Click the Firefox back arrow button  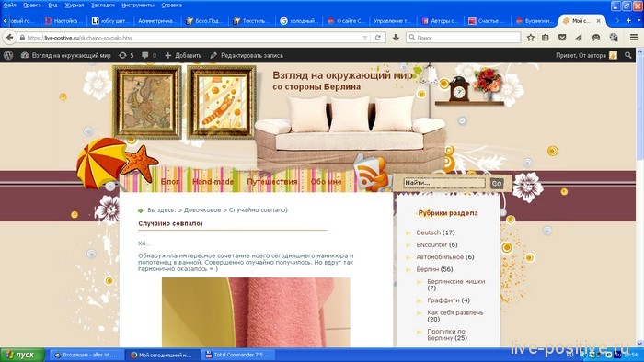9,38
